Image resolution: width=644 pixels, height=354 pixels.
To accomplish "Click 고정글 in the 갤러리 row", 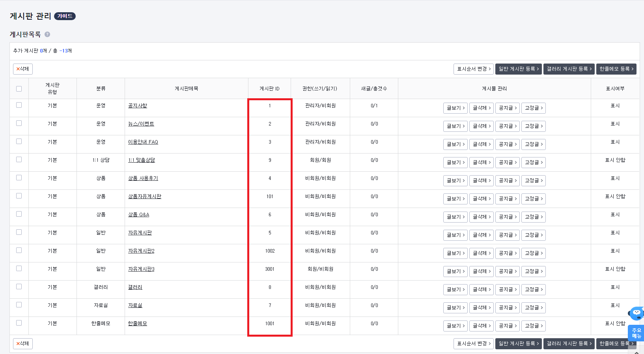I will (x=534, y=289).
